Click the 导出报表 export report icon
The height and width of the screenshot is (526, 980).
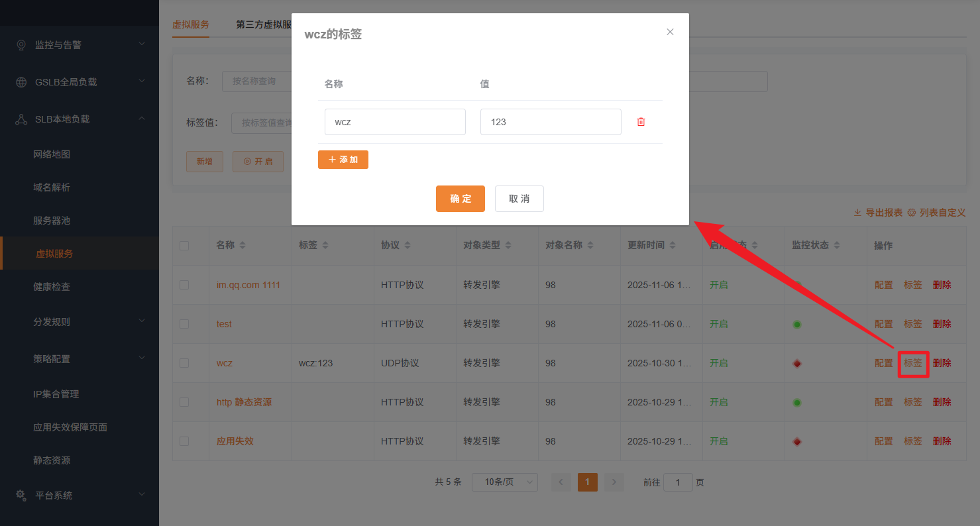pos(857,212)
